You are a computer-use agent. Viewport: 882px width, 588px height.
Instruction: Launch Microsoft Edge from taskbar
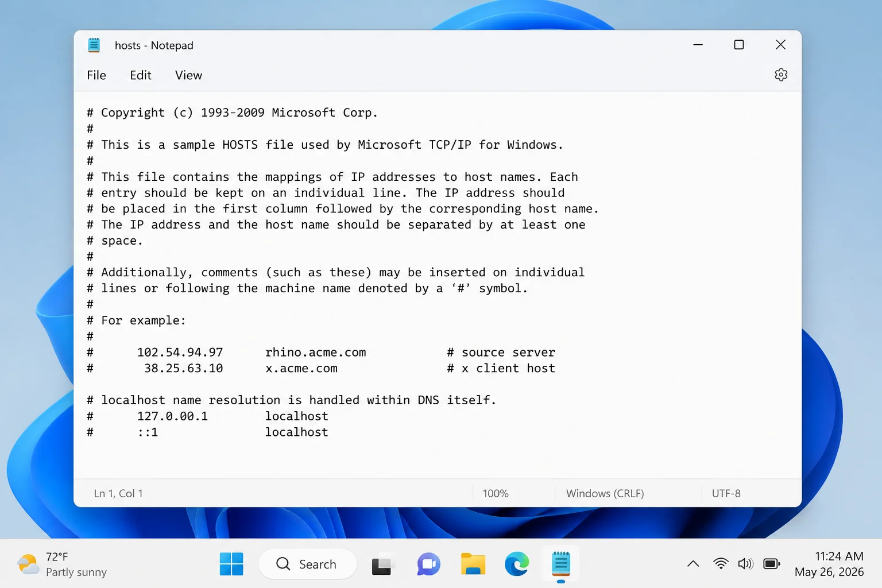[x=517, y=564]
